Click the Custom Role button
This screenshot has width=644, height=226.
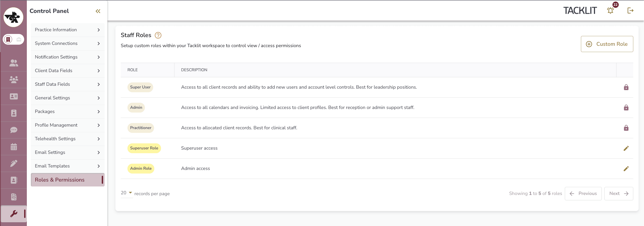(607, 44)
